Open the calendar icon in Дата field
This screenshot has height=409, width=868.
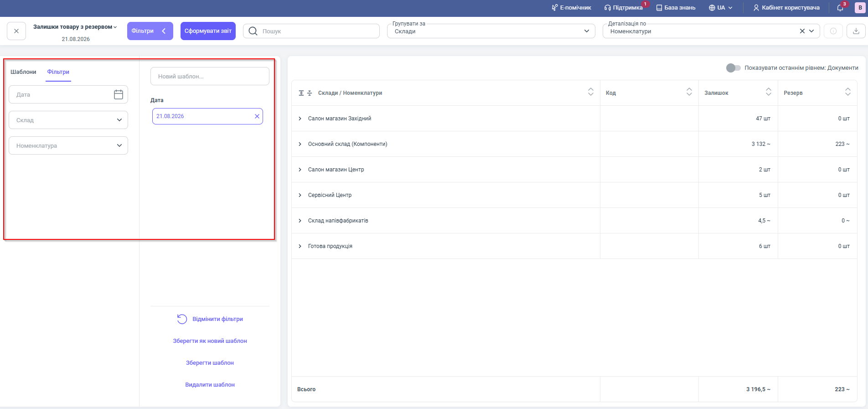coord(119,94)
